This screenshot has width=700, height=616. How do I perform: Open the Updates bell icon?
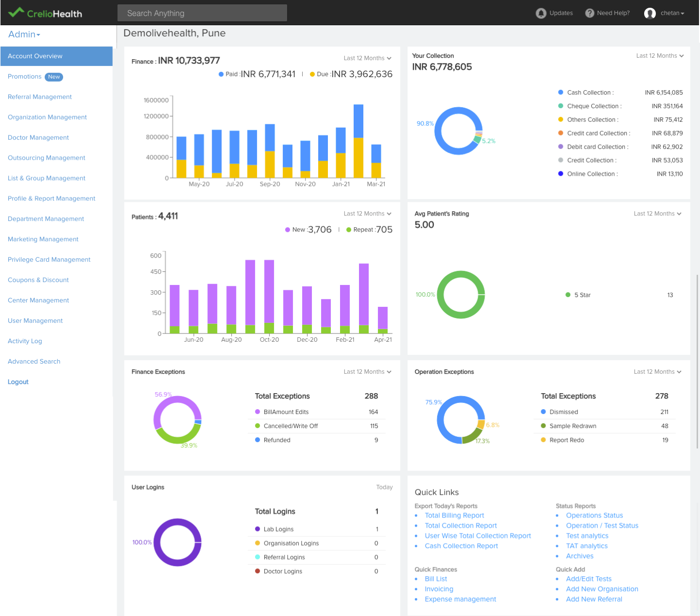(x=541, y=13)
